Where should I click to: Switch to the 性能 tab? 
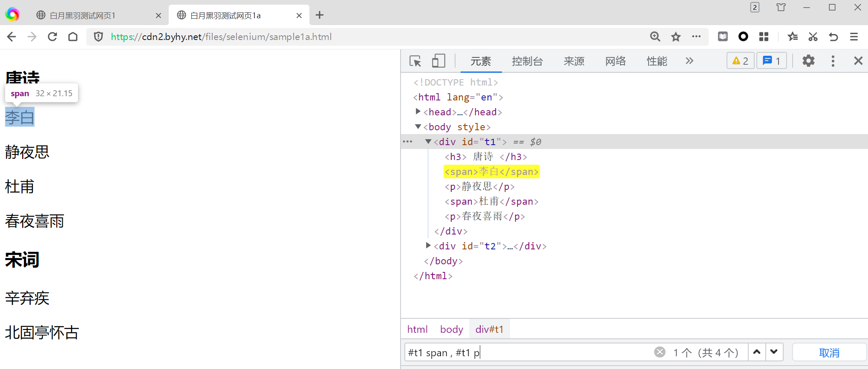(x=657, y=61)
